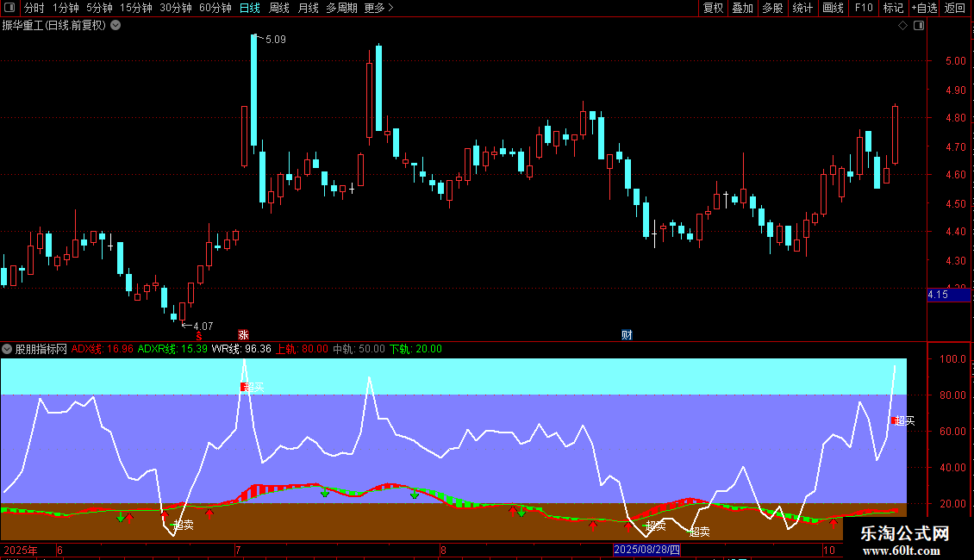Click month 7 on the time axis
Viewport: 974px width, 560px height.
point(238,550)
